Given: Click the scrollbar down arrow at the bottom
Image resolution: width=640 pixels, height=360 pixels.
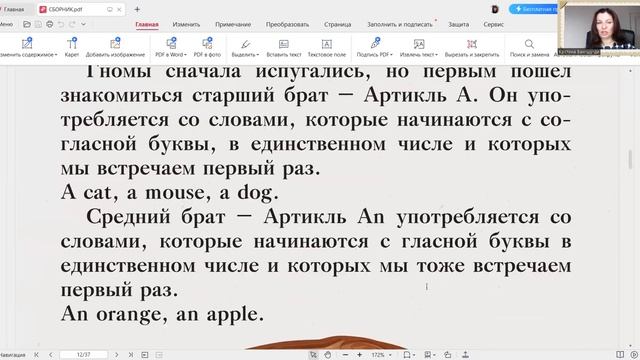Looking at the screenshot, I should pos(630,346).
